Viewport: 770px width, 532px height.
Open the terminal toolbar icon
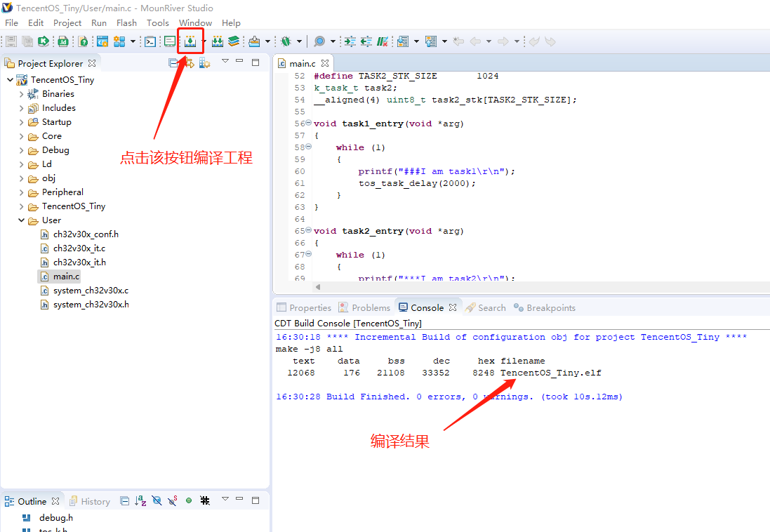(x=150, y=41)
